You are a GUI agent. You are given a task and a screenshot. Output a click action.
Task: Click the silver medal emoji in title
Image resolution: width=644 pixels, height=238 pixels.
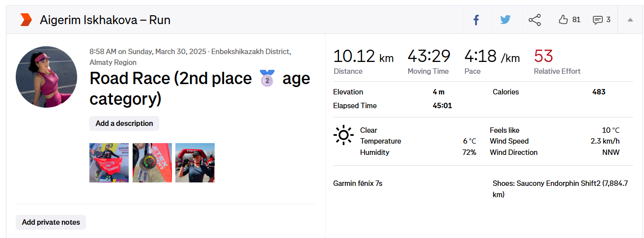point(267,79)
